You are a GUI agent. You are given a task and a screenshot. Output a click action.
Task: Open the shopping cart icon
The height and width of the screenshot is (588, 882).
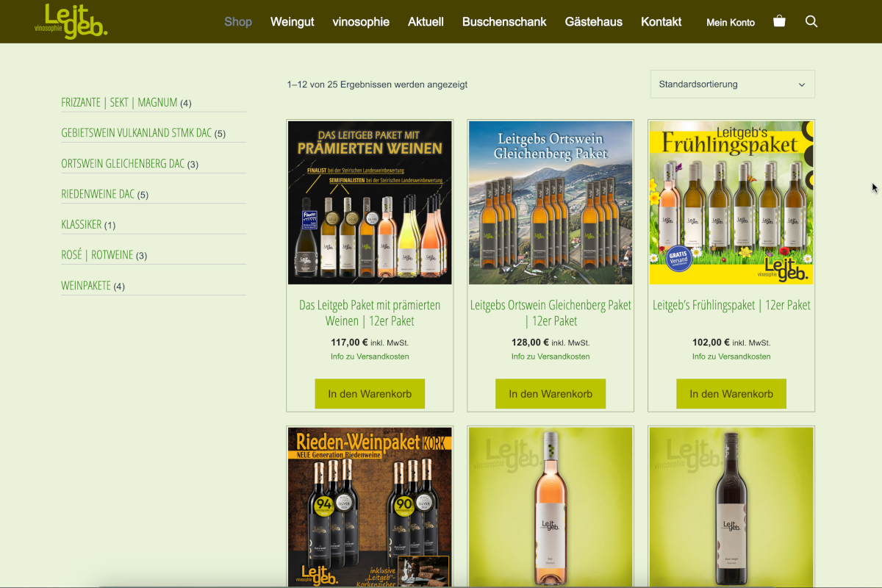click(779, 21)
